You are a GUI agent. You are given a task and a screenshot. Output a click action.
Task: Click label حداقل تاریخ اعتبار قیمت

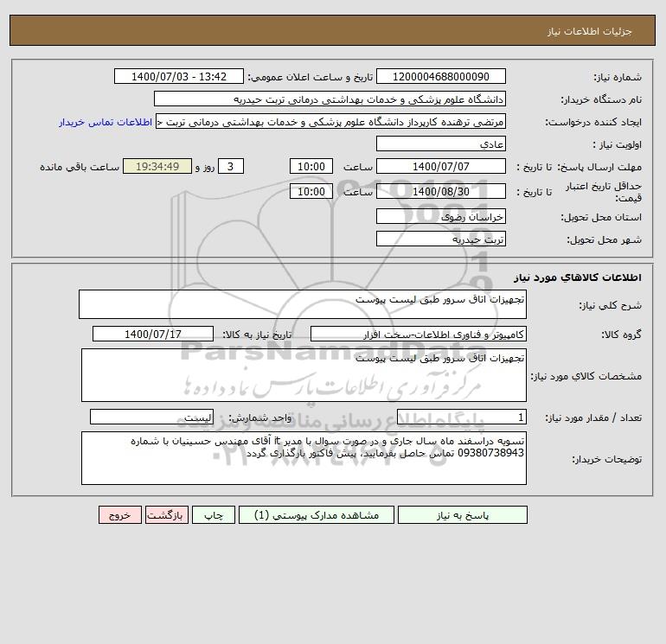click(603, 192)
